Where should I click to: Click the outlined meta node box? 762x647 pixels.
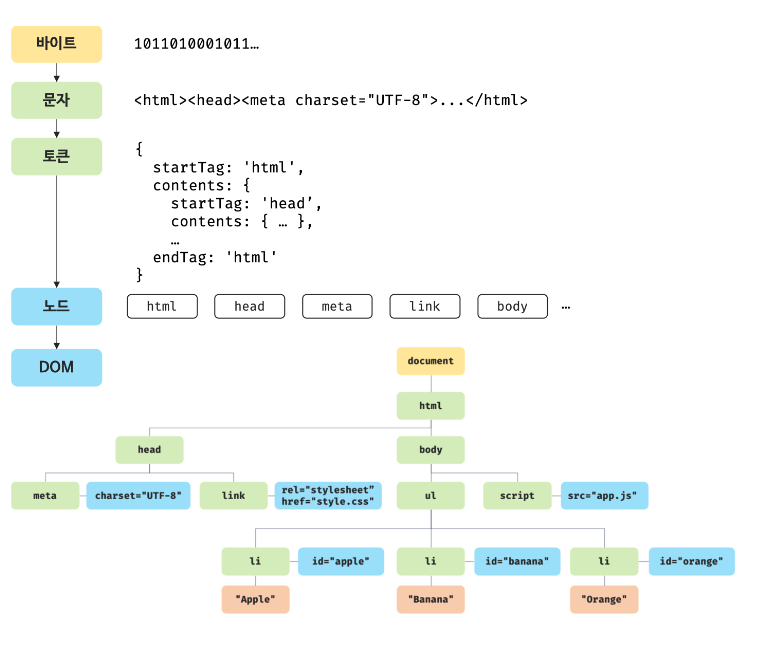tap(337, 306)
